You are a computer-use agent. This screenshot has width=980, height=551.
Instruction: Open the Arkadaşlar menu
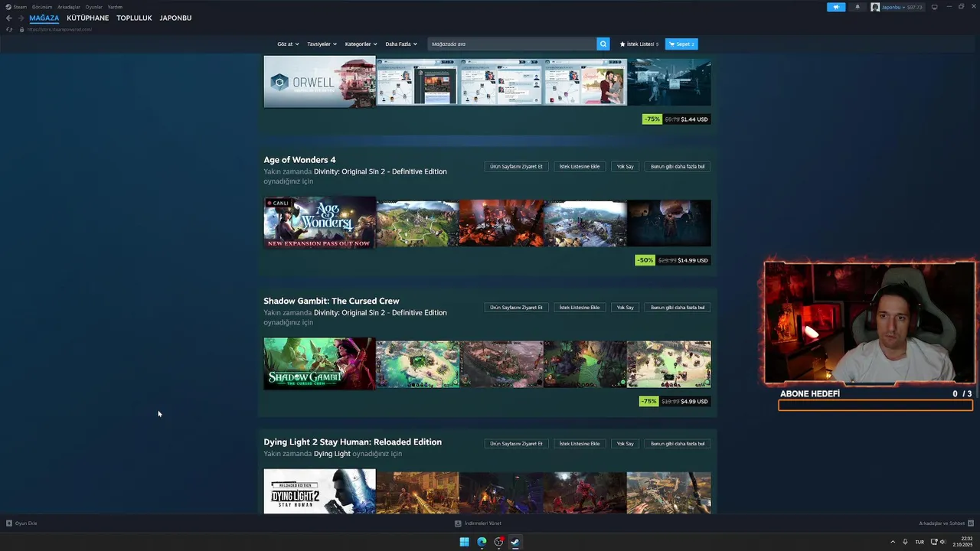(69, 7)
